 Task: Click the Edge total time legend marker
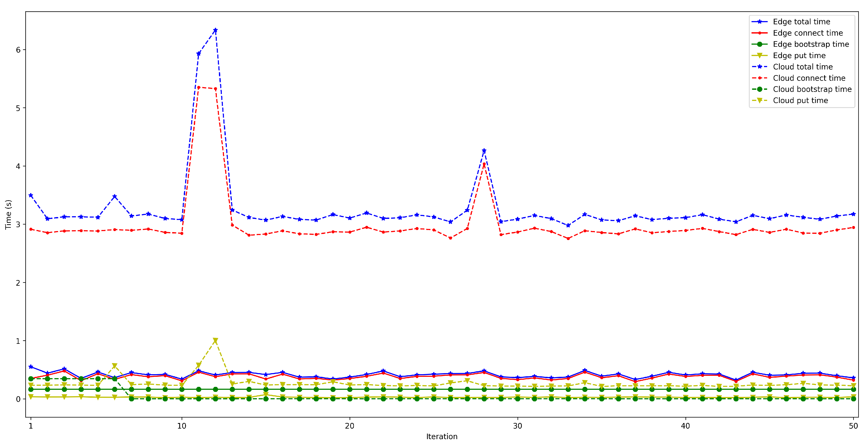(759, 22)
